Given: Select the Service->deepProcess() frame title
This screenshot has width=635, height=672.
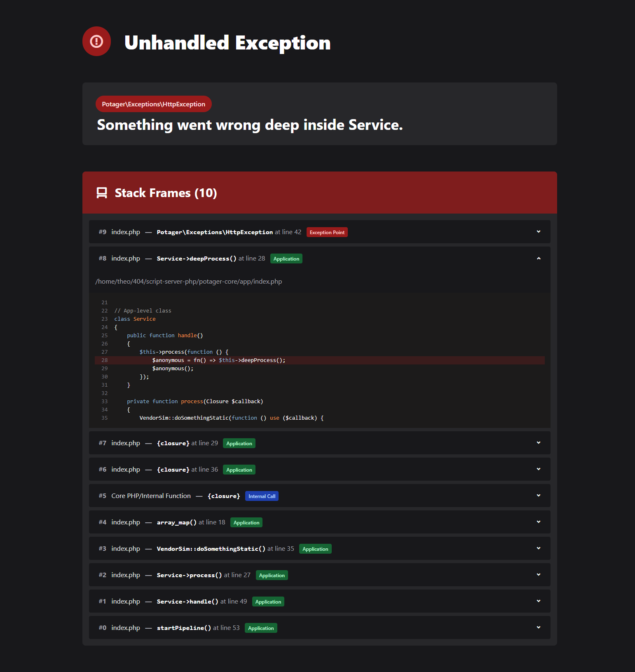Looking at the screenshot, I should [197, 258].
